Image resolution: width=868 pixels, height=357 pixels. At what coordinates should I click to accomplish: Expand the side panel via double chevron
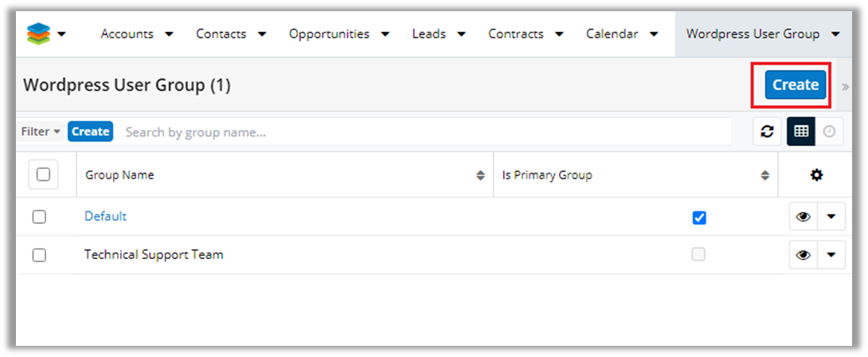[x=845, y=86]
